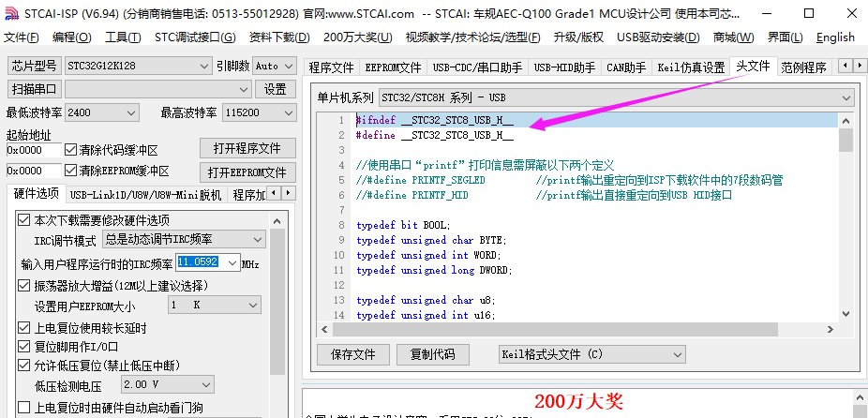Click hardware options vertical scrollbar
The height and width of the screenshot is (418, 868).
coord(277,302)
